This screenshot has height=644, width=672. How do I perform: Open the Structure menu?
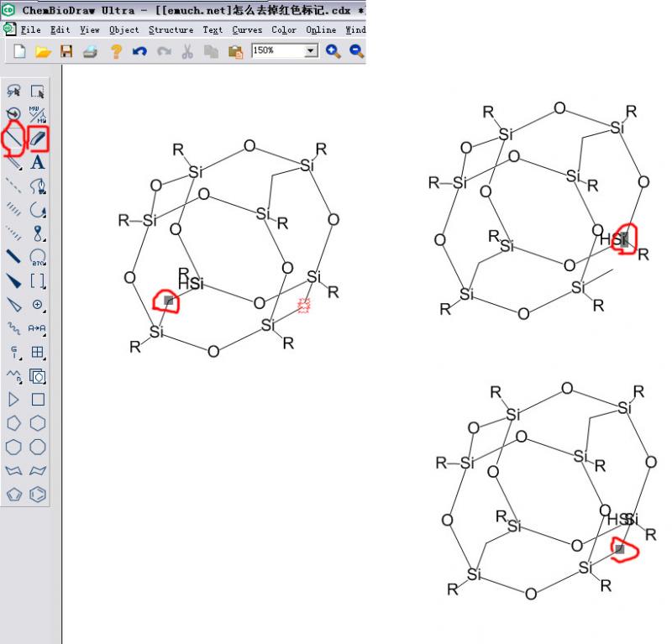coord(171,29)
